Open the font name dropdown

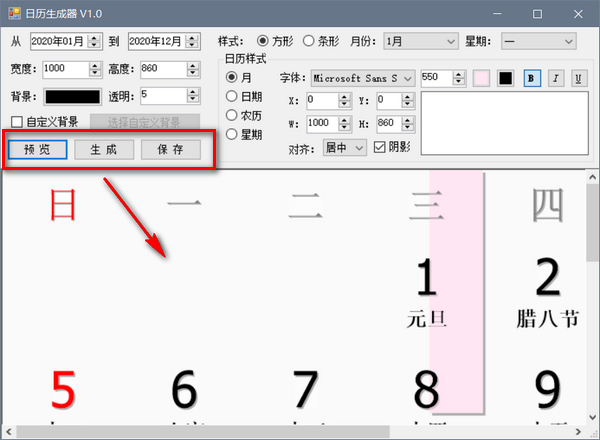point(362,78)
